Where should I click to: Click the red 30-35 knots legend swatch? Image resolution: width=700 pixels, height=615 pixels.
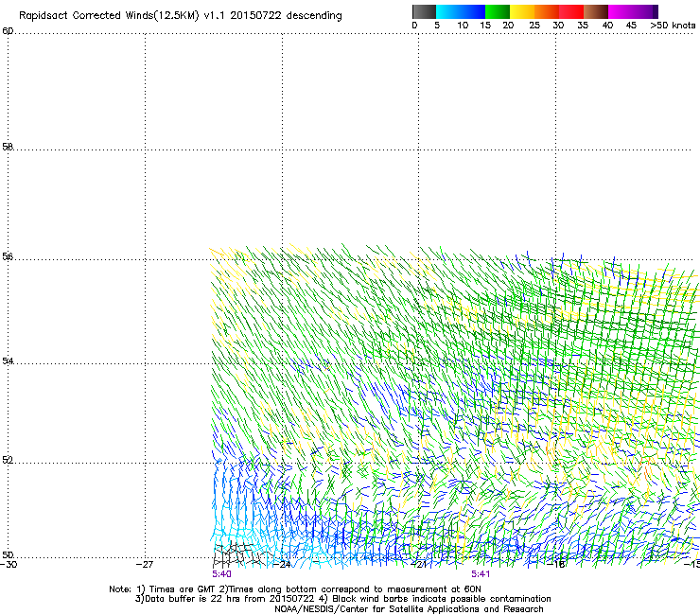(571, 11)
